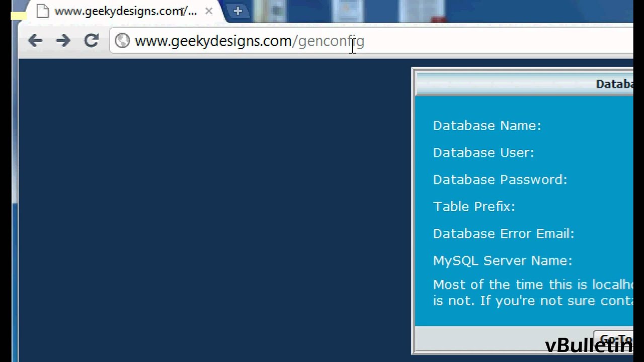This screenshot has width=644, height=362.
Task: Click the address bar URL field
Action: tap(372, 41)
